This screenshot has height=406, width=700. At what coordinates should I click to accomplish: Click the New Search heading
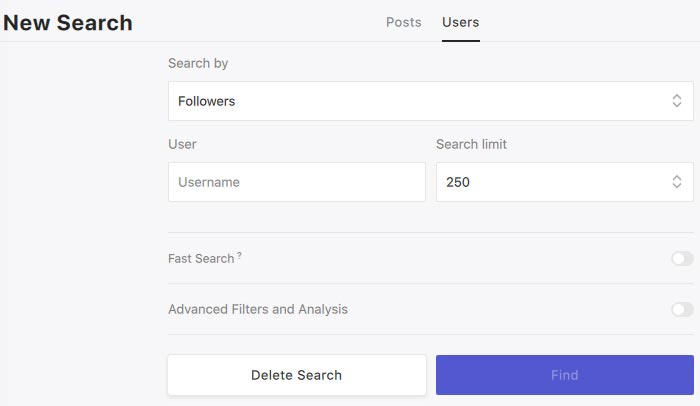point(68,23)
